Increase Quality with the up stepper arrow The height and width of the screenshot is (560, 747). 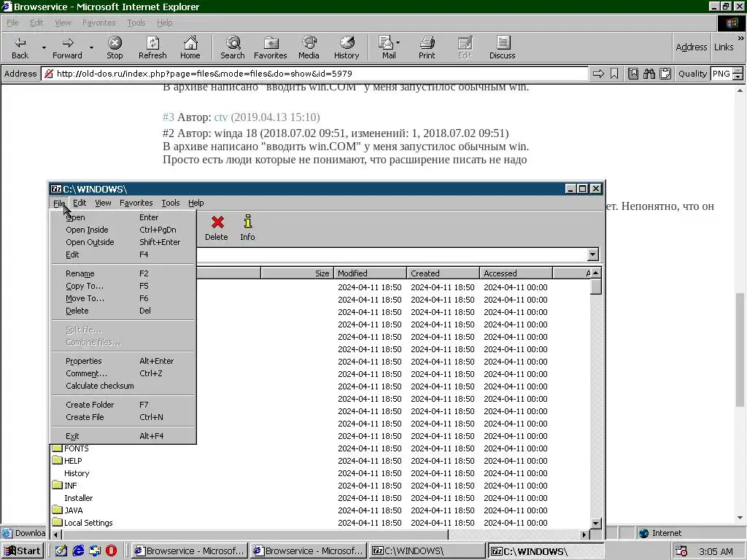738,71
